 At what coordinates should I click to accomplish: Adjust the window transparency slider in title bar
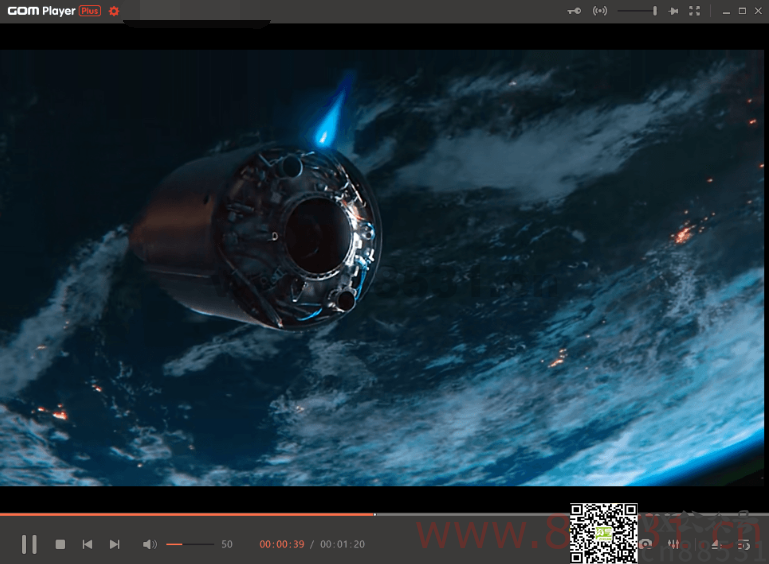point(637,11)
